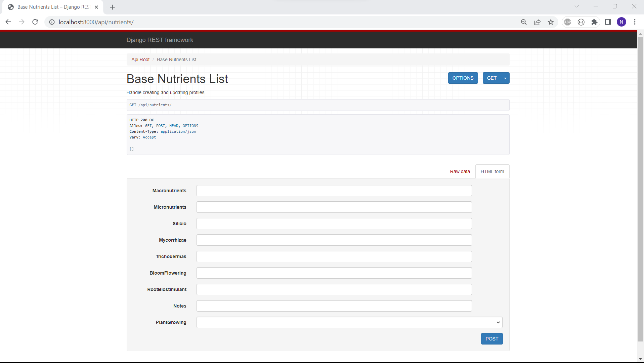This screenshot has height=363, width=644.
Task: Expand the GET format dropdown arrow
Action: point(505,78)
